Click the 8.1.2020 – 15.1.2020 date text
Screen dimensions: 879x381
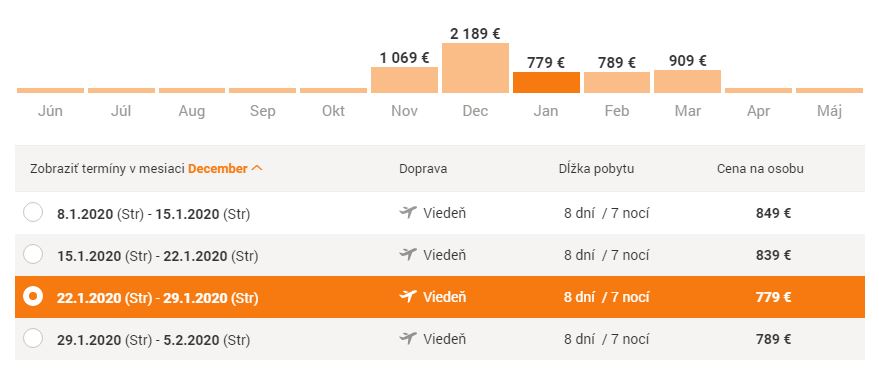coord(154,214)
